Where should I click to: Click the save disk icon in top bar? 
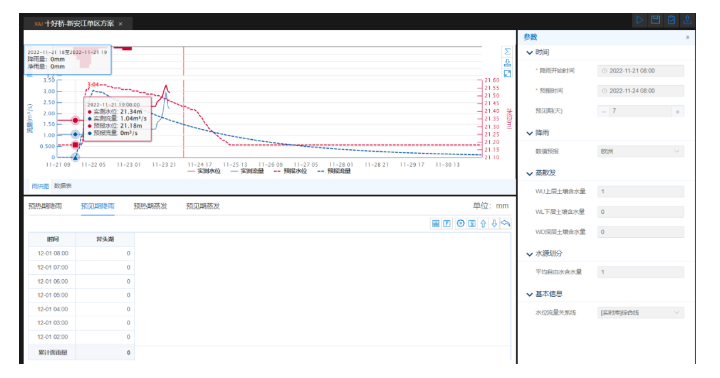point(655,20)
